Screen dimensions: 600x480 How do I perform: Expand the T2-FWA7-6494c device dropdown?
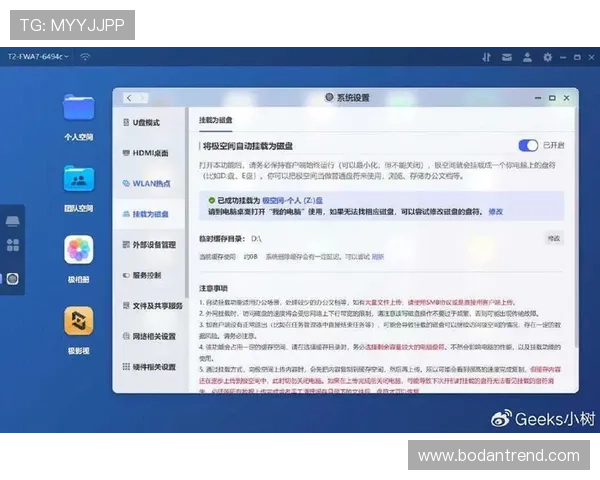click(38, 57)
